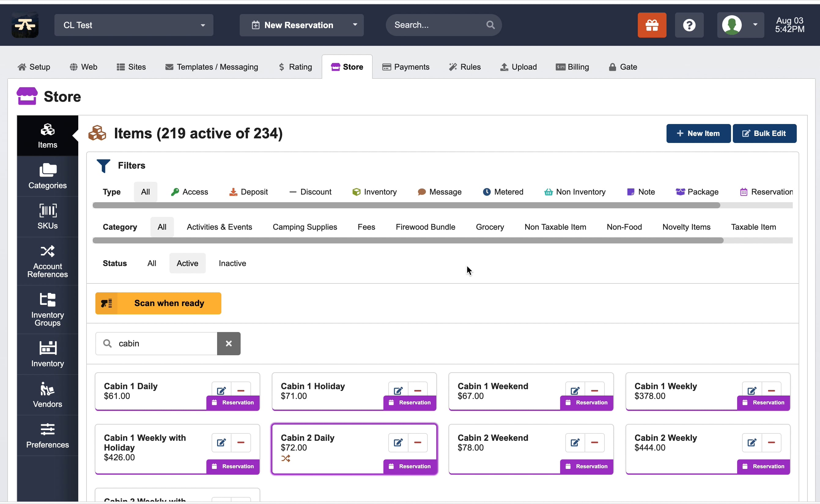Filter category by Firewood Bundle

pos(425,227)
